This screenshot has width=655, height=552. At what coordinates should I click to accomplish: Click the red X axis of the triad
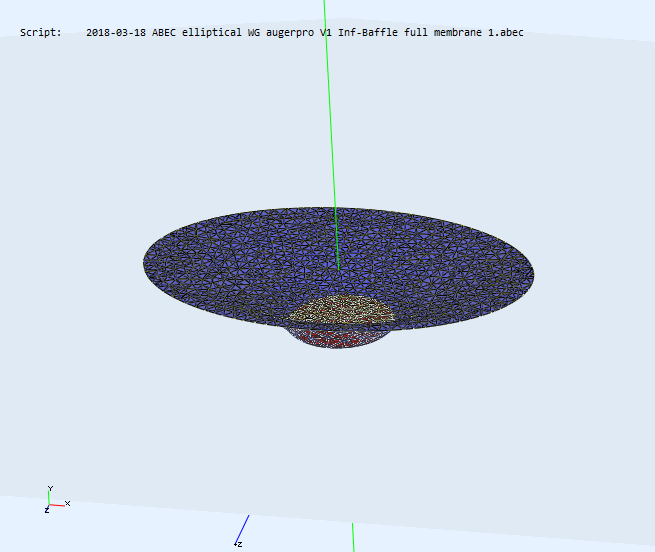[x=58, y=504]
